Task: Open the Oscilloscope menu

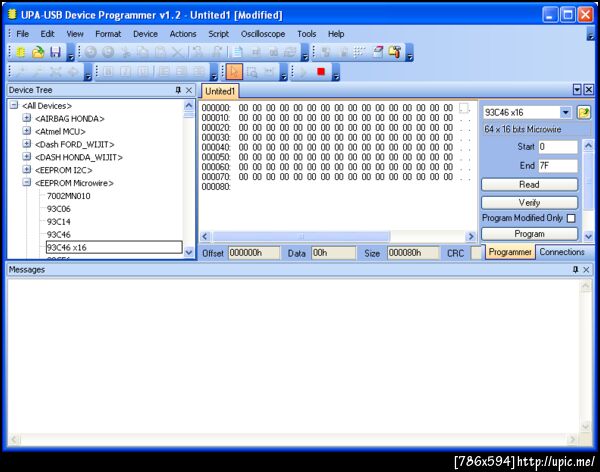Action: 263,34
